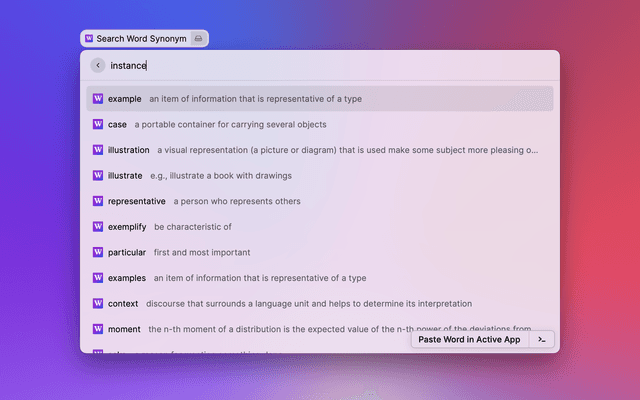640x400 pixels.
Task: Click the icon beside 'example' result
Action: [98, 99]
